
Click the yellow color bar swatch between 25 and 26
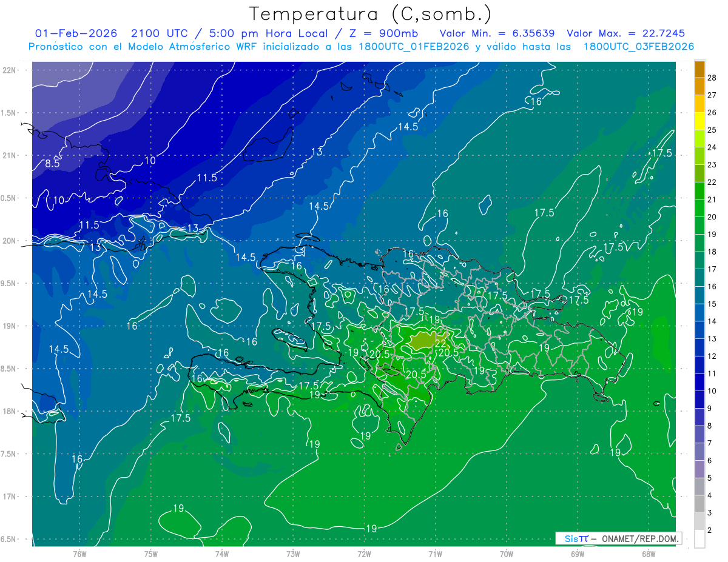(x=699, y=121)
